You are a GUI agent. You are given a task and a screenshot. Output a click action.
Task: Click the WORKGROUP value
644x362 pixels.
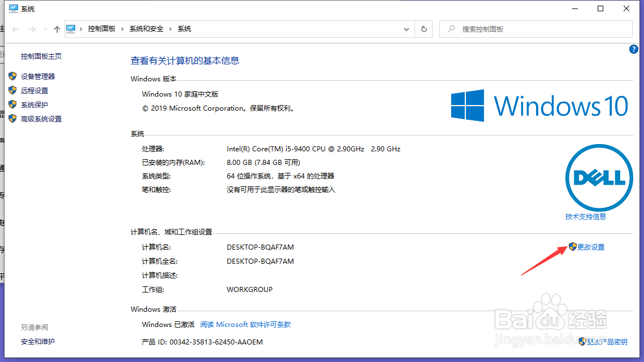coord(250,289)
